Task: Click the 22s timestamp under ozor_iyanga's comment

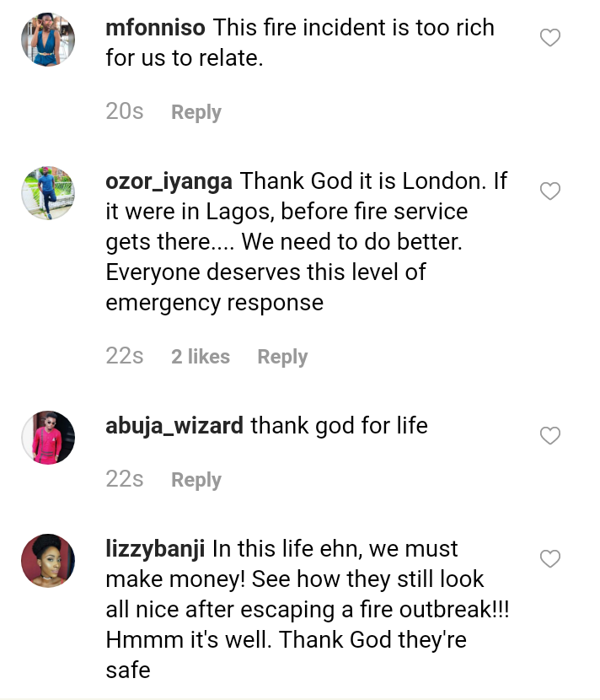Action: pos(125,356)
